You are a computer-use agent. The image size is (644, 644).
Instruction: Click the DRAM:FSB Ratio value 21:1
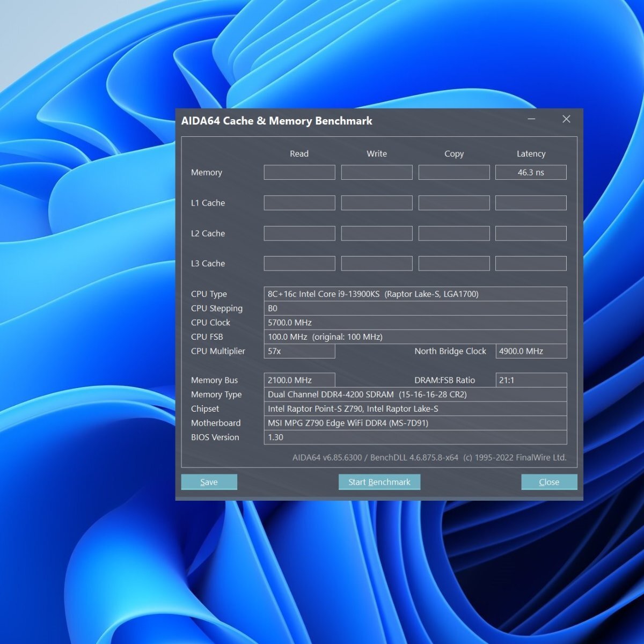pos(531,380)
